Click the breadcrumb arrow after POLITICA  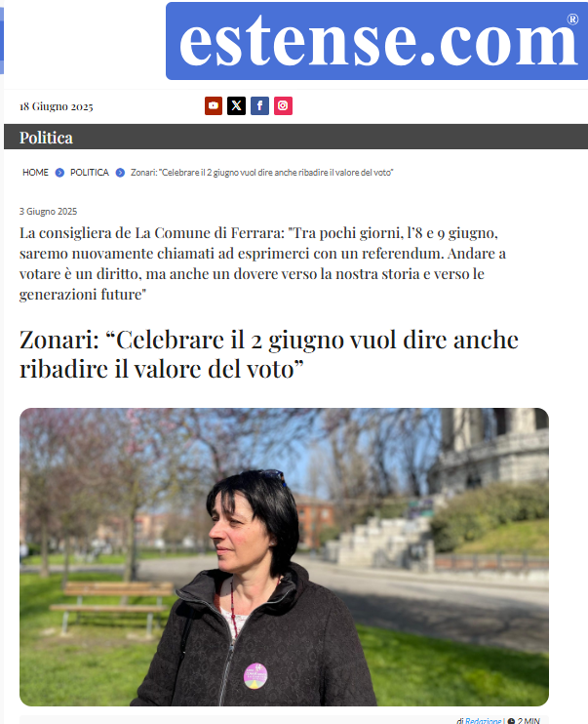120,173
